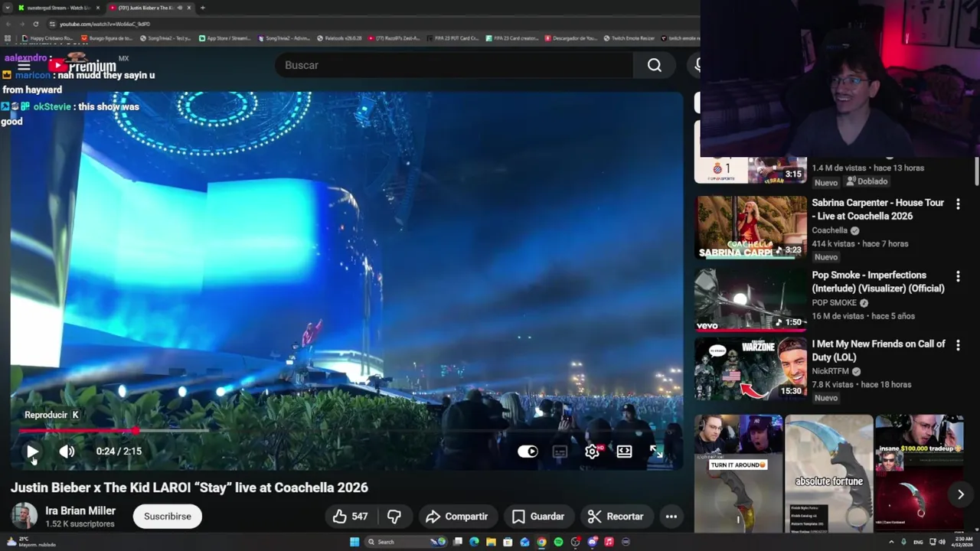Switch to the sweatergxd Stream browser tab
The width and height of the screenshot is (980, 551).
click(x=57, y=8)
